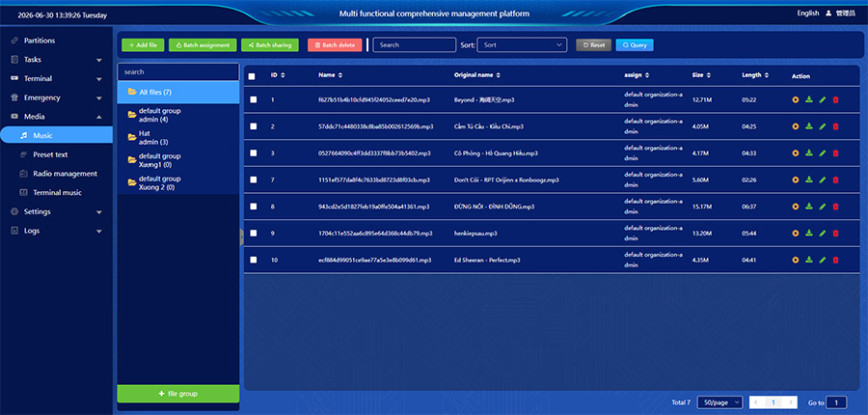This screenshot has width=868, height=415.
Task: Open the Radio management page
Action: click(x=57, y=174)
